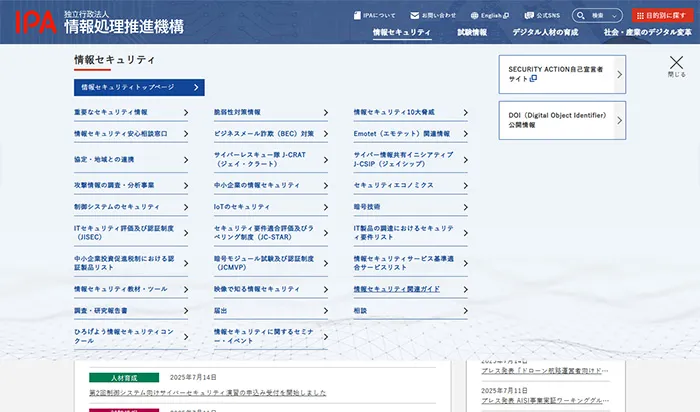This screenshot has width=700, height=412.
Task: Open 映像で知る情報セキュリティ item
Action: point(271,289)
